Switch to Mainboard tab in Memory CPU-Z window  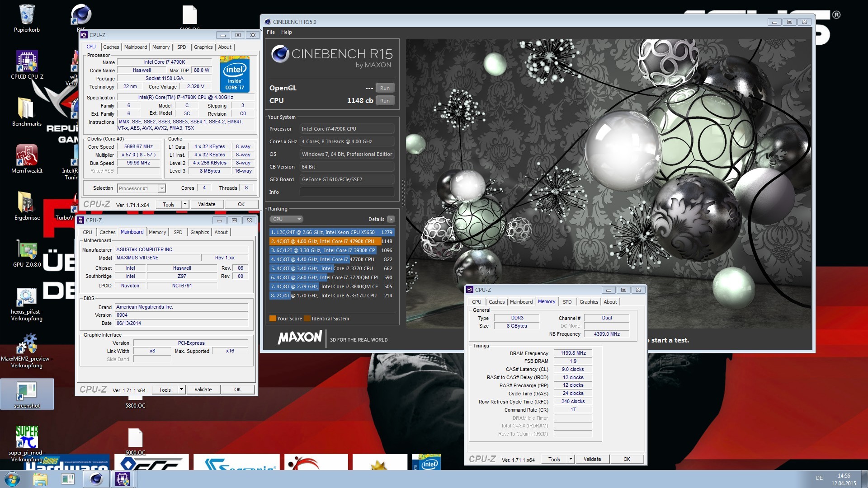pyautogui.click(x=521, y=302)
